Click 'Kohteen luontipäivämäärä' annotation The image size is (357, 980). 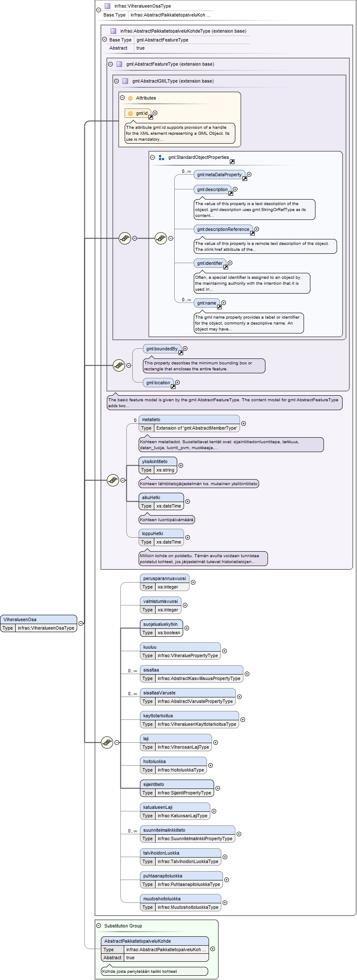[x=167, y=519]
